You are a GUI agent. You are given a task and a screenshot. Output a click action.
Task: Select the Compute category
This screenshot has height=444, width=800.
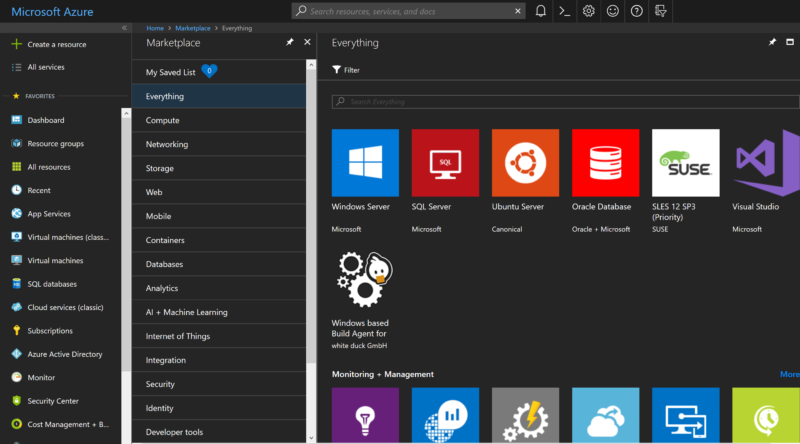(163, 120)
